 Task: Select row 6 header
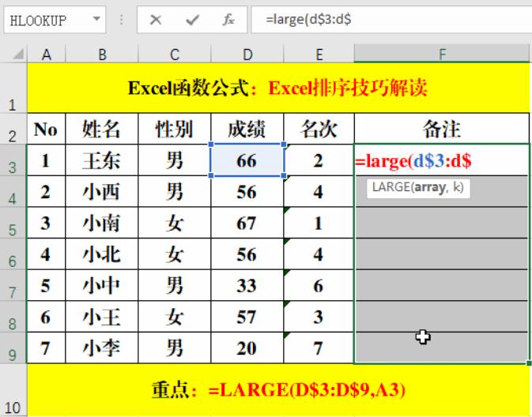point(13,254)
